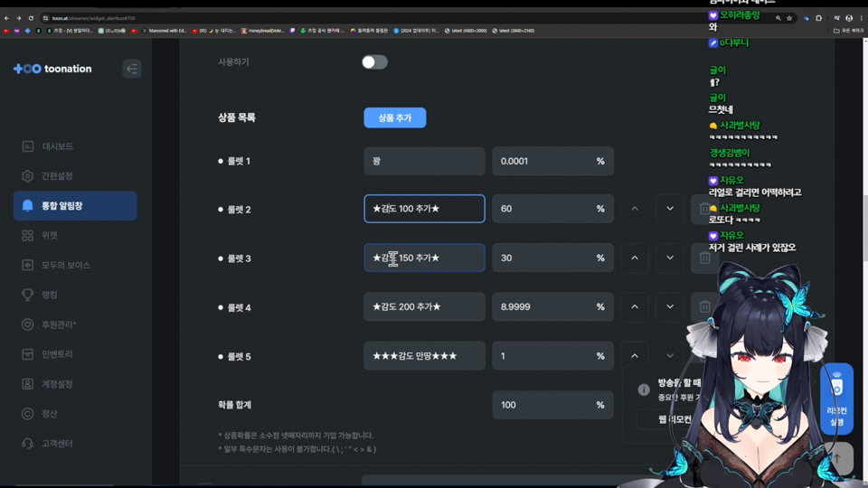Viewport: 868px width, 488px height.
Task: Click the 룰렛 5 probability field 1
Action: click(552, 356)
